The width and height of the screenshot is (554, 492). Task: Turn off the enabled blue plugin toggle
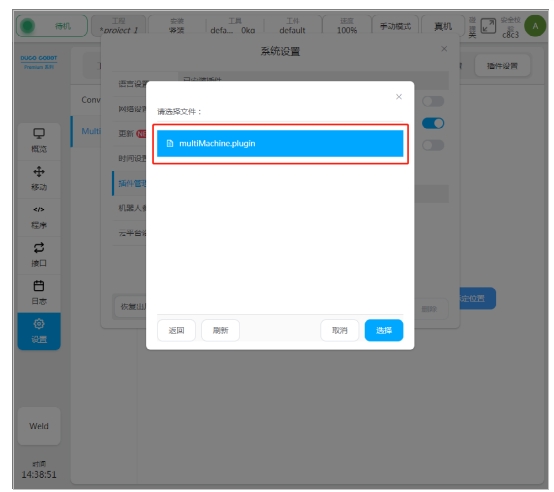pyautogui.click(x=433, y=123)
